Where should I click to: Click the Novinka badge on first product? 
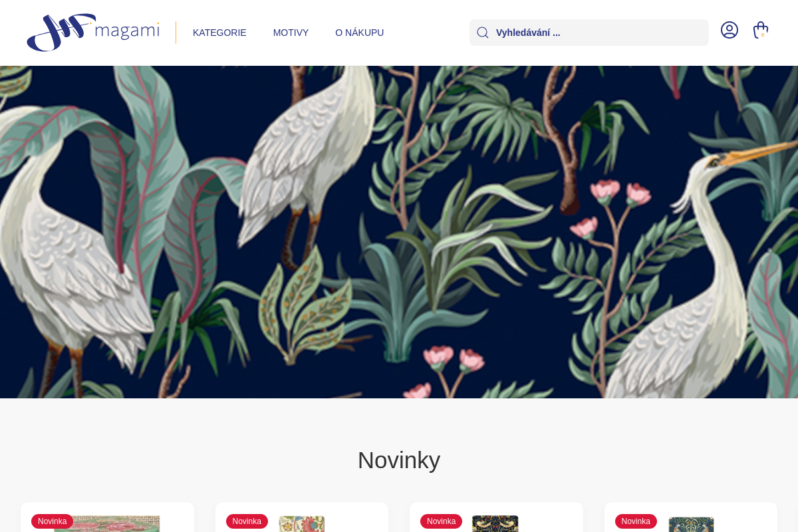coord(52,521)
